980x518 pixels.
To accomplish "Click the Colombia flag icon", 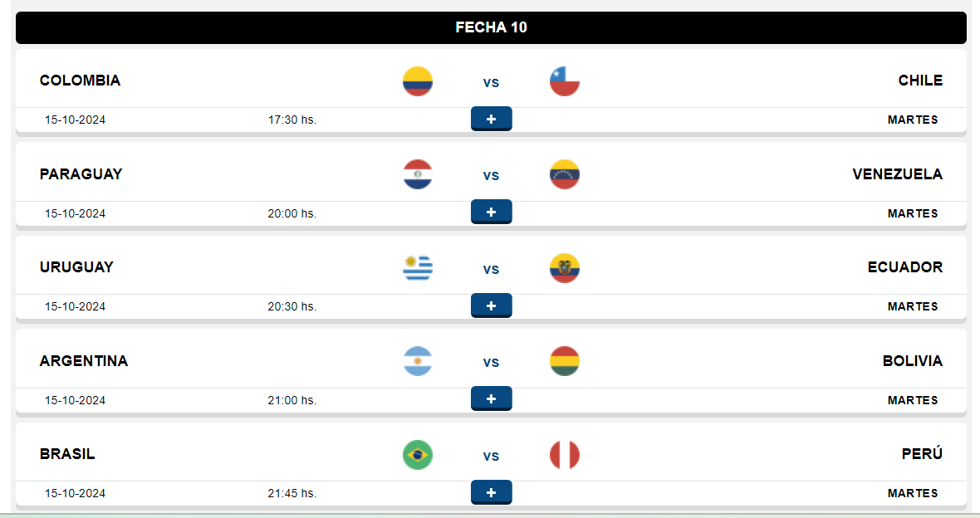I will coord(418,81).
